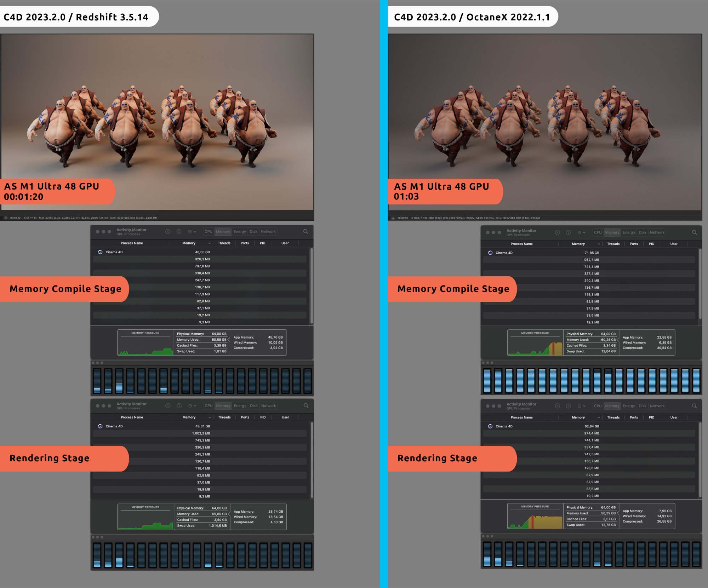708x588 pixels.
Task: Click the Redshift render image of the characters
Action: pos(157,122)
